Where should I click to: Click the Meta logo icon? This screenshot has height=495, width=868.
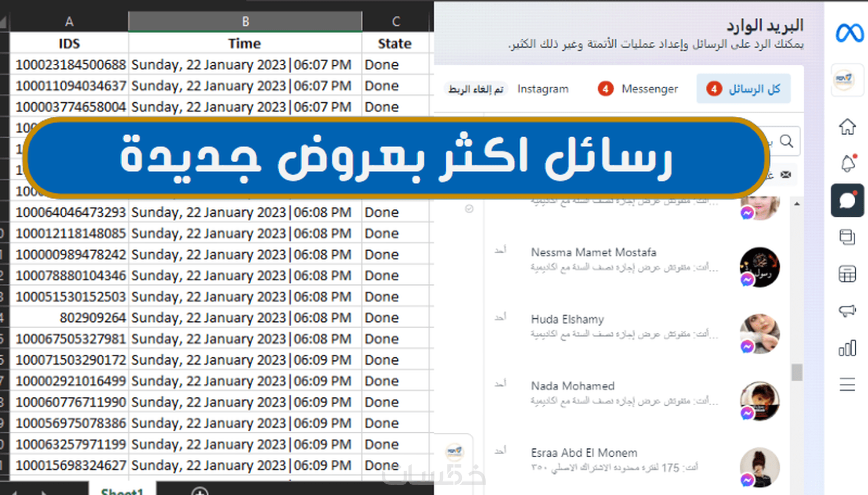[849, 34]
